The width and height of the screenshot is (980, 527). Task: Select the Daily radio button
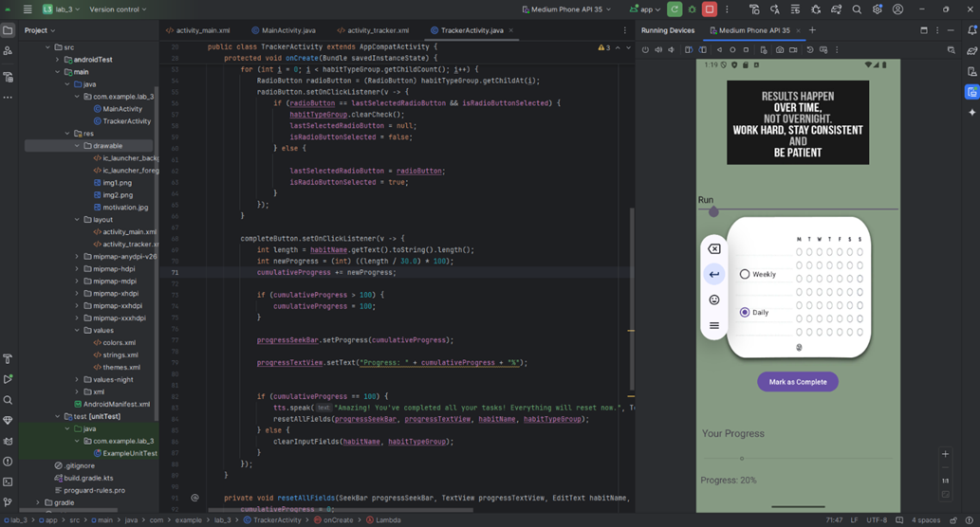click(745, 312)
